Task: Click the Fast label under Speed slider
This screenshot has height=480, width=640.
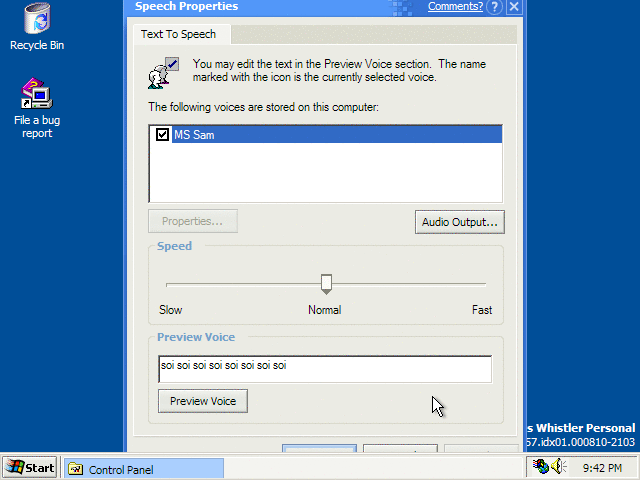Action: [482, 310]
